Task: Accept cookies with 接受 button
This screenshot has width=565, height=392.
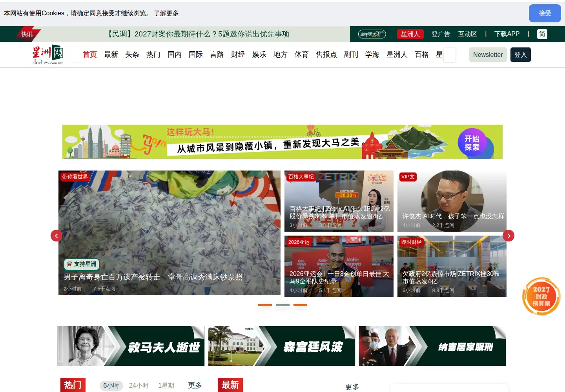Action: pos(545,13)
